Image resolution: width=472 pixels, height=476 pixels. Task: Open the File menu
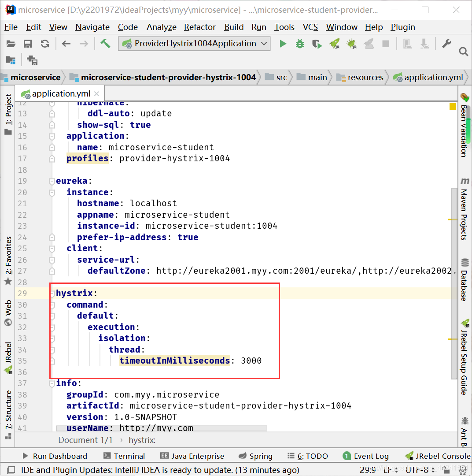(x=11, y=27)
